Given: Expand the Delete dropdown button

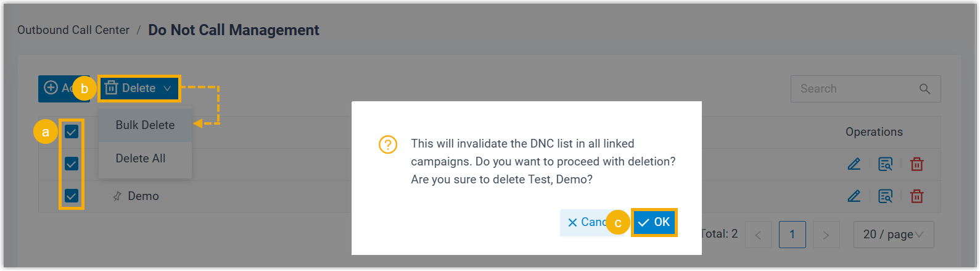Looking at the screenshot, I should (139, 89).
